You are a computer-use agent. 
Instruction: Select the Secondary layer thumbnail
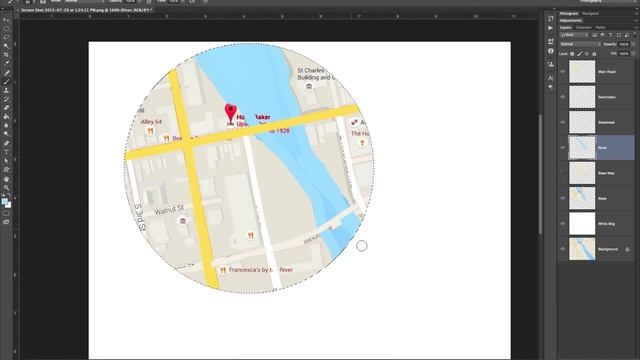[582, 97]
